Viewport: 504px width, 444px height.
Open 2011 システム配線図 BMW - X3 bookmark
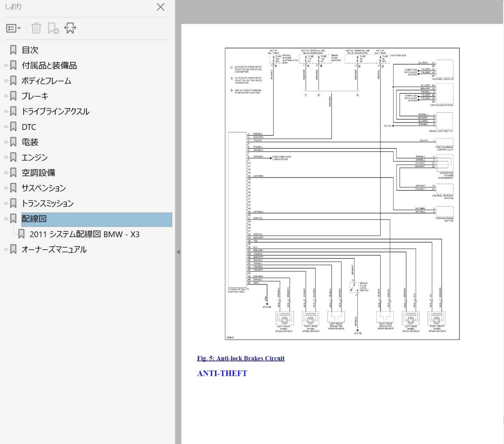point(84,234)
